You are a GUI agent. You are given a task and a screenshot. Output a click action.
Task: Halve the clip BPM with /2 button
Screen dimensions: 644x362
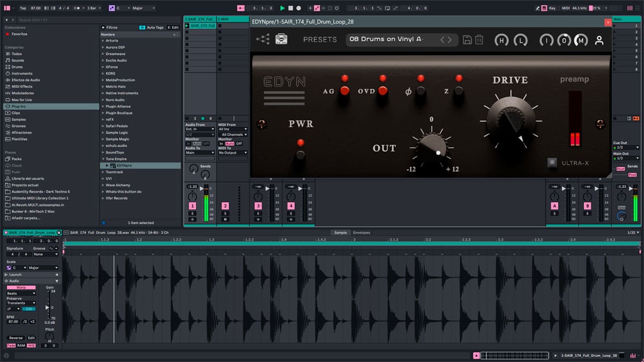[x=25, y=321]
